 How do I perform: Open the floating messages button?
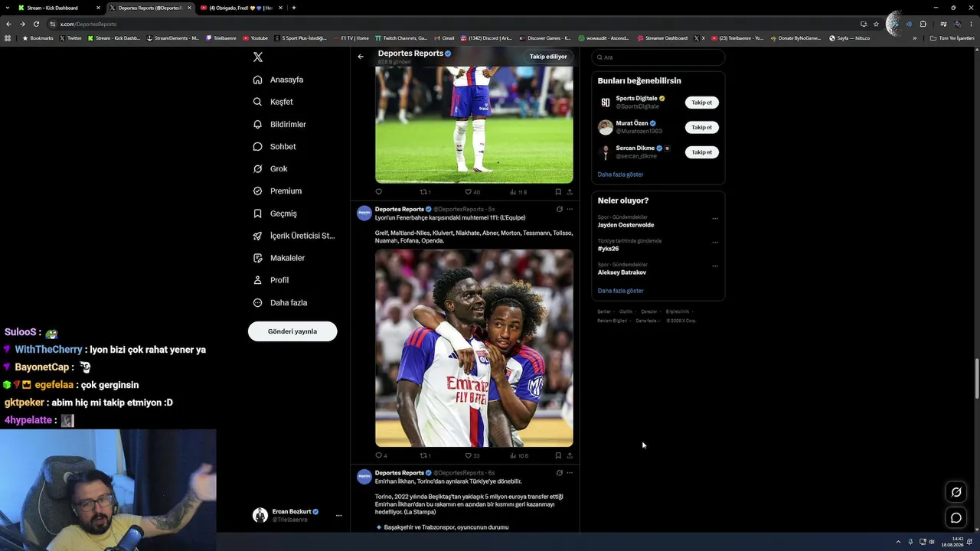point(956,518)
